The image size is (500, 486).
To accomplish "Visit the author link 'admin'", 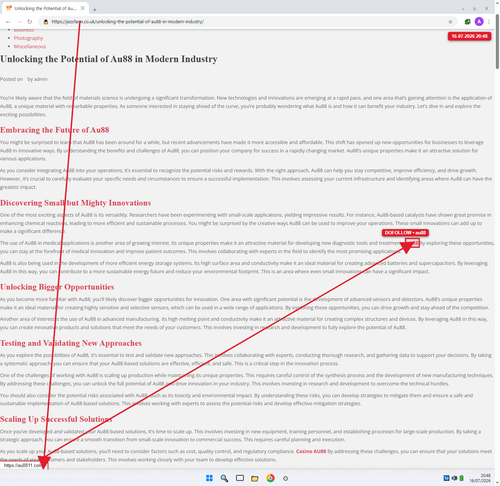I will (41, 79).
